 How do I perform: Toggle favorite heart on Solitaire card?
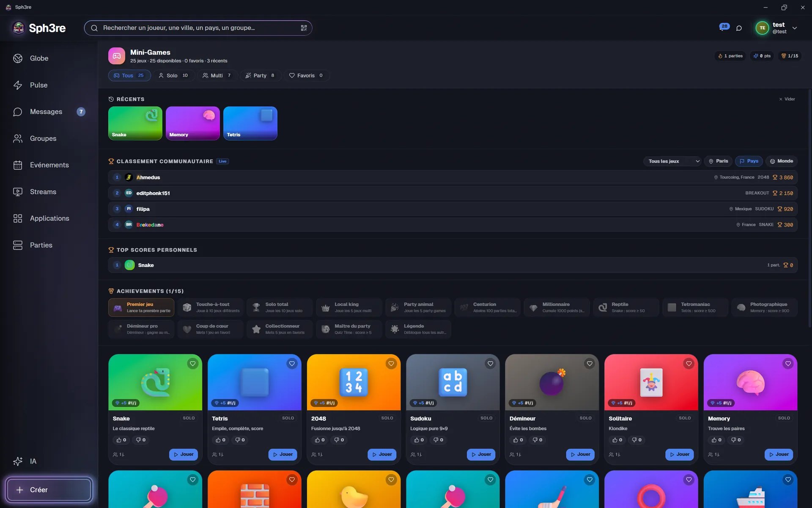(689, 364)
